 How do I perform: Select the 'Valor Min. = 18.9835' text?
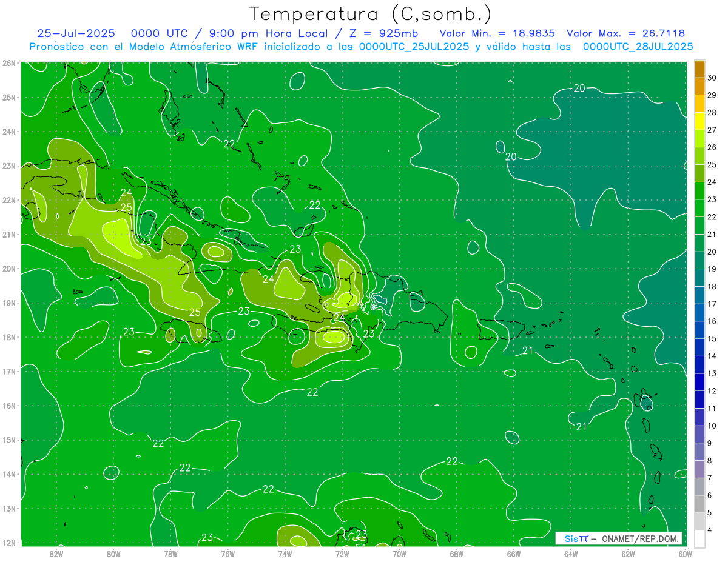point(497,33)
